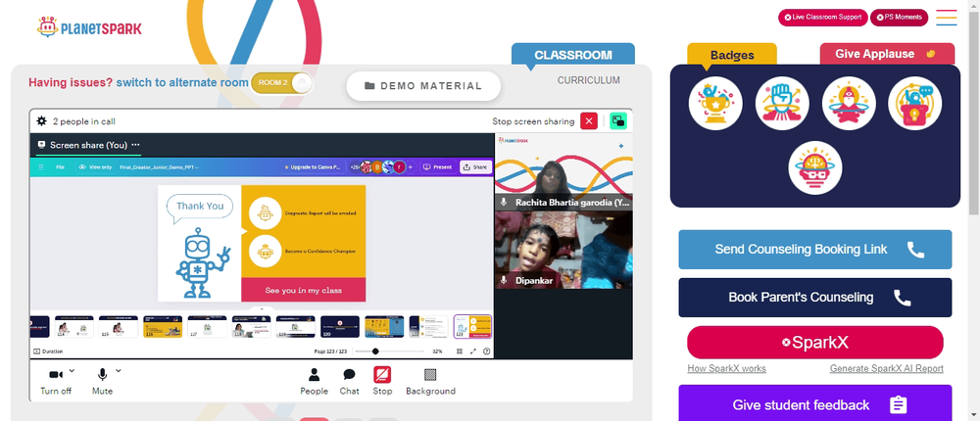The width and height of the screenshot is (980, 421).
Task: Launch SparkX
Action: pos(815,343)
